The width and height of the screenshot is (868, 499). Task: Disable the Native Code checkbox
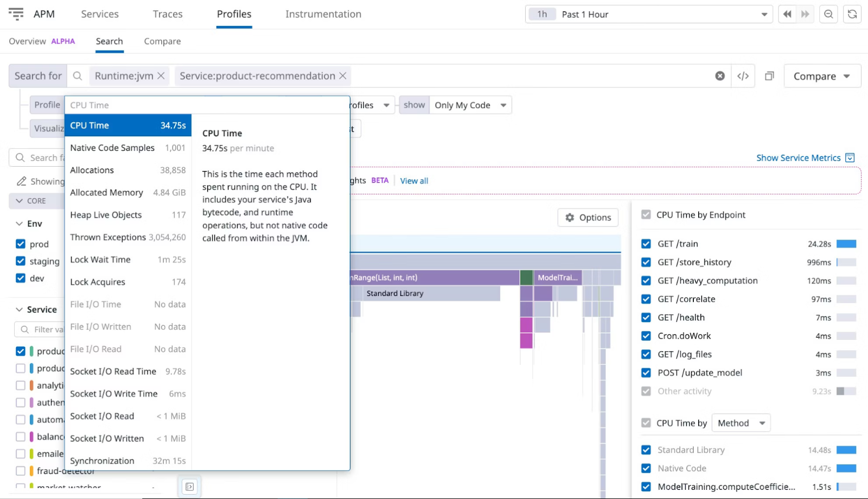tap(646, 468)
